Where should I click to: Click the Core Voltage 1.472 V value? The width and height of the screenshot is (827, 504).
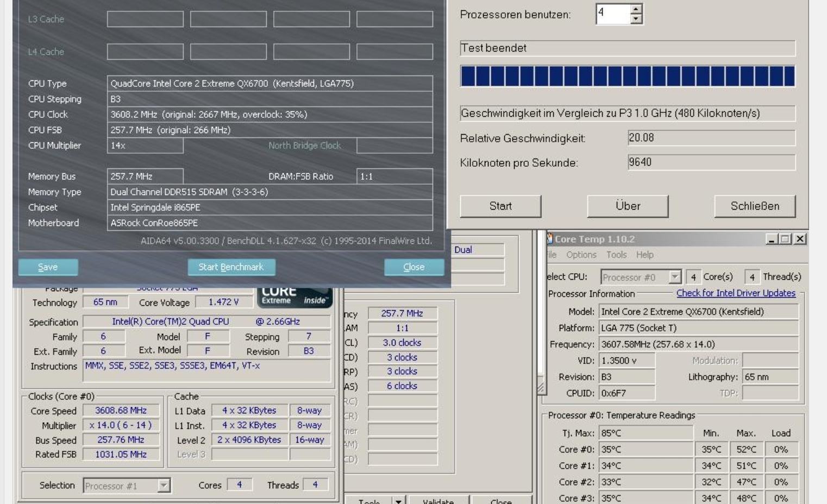point(223,302)
